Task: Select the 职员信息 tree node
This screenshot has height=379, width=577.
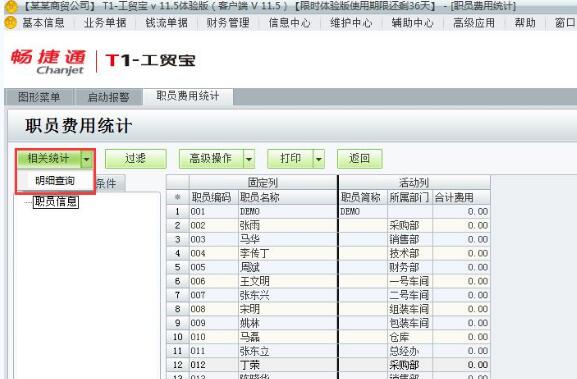Action: click(56, 201)
